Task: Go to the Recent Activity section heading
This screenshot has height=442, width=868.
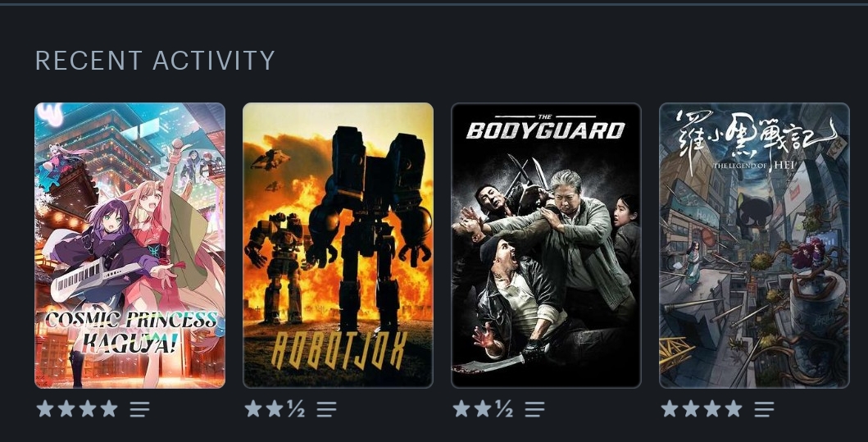Action: click(155, 61)
